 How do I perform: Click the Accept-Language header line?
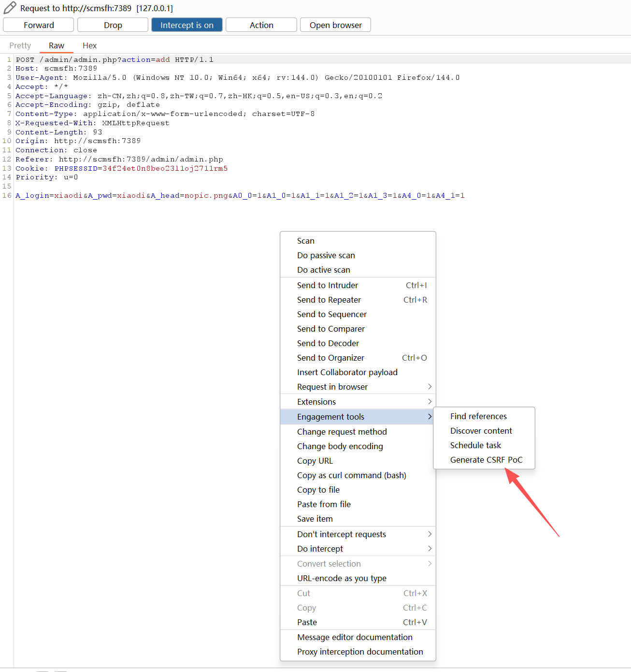pyautogui.click(x=199, y=96)
